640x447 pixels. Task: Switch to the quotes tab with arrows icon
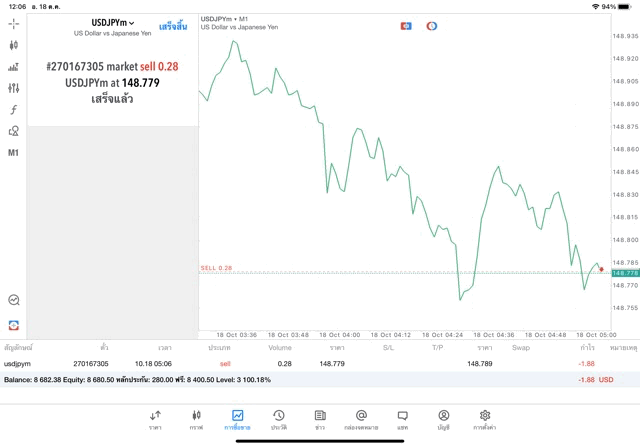[x=155, y=420]
